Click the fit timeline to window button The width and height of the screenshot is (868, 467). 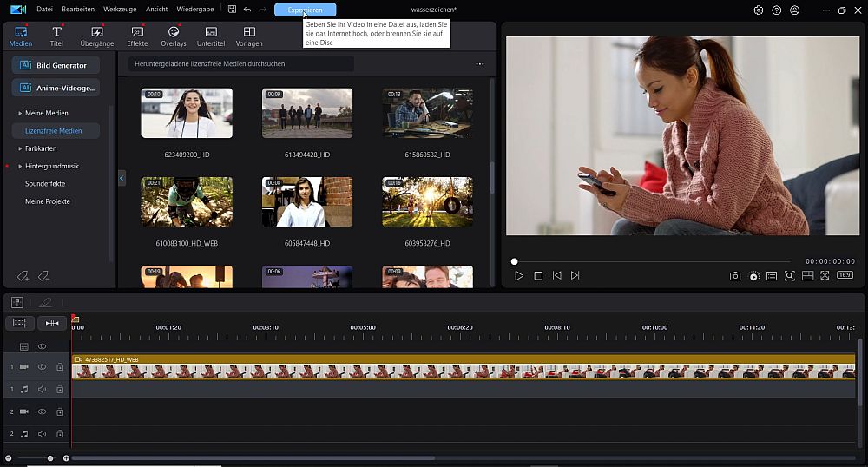[52, 323]
